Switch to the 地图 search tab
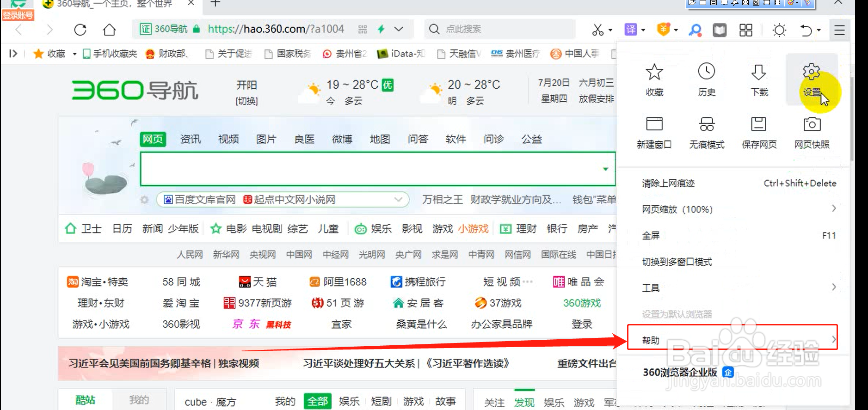Screen dimensions: 868x410 380,139
